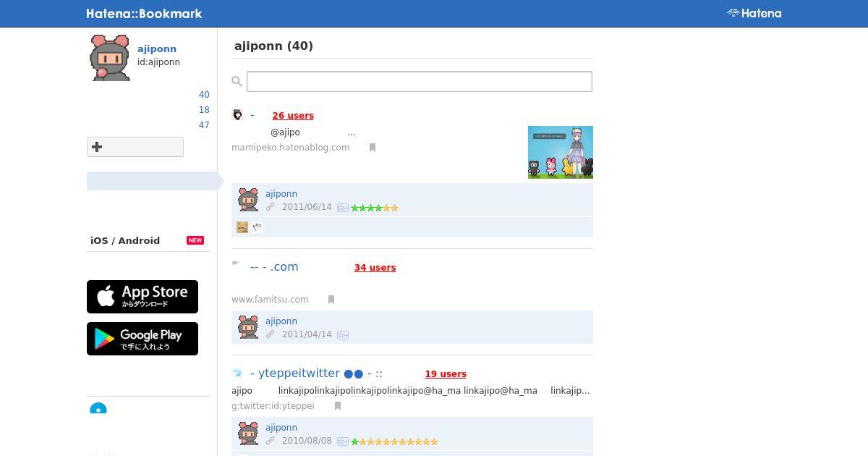Open ajiponn username on the 2011/06/14 comment
Viewport: 868px width, 456px height.
[x=281, y=194]
